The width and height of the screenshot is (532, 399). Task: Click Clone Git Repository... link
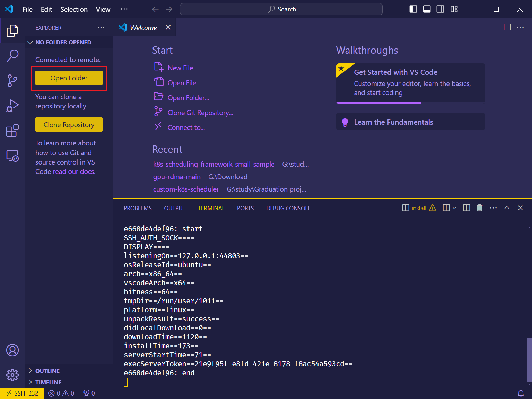coord(200,113)
